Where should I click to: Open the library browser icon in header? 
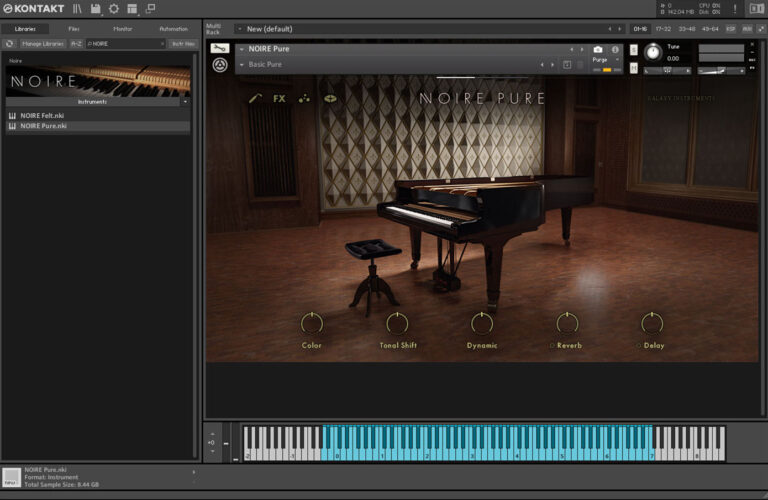(x=77, y=8)
